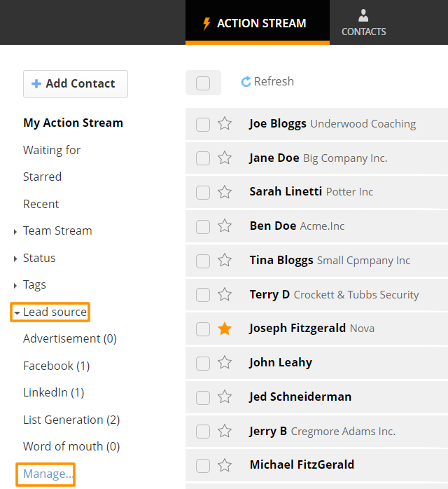Screen dimensions: 448x489
Task: Collapse the Lead source section arrow
Action: [17, 312]
